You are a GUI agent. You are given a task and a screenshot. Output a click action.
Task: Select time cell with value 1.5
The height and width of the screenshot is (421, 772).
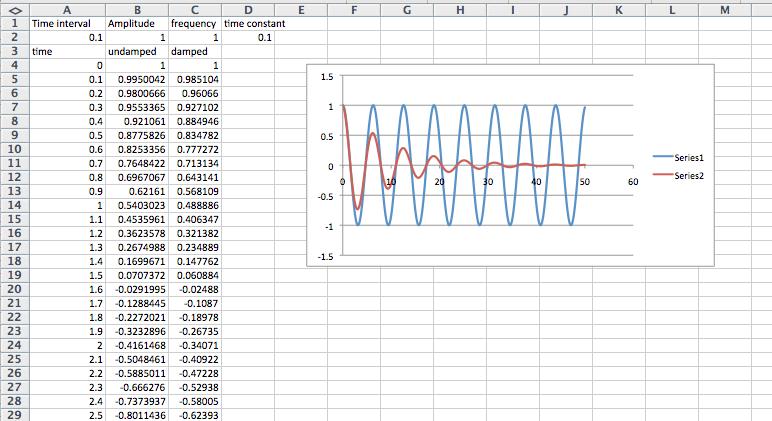tap(67, 275)
